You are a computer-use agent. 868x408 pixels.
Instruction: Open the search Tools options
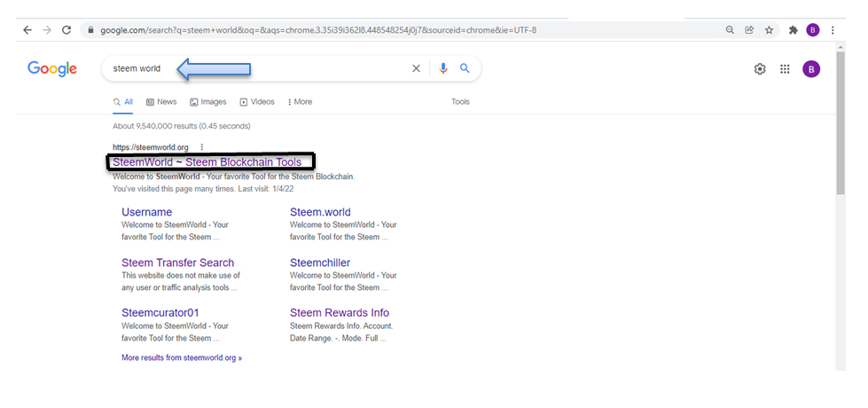point(460,102)
